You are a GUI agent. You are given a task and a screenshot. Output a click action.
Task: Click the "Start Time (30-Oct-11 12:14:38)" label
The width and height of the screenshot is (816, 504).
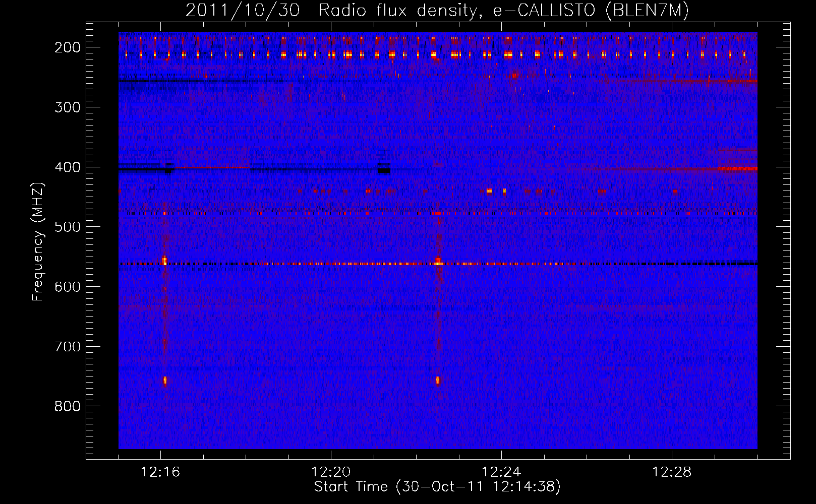click(437, 487)
